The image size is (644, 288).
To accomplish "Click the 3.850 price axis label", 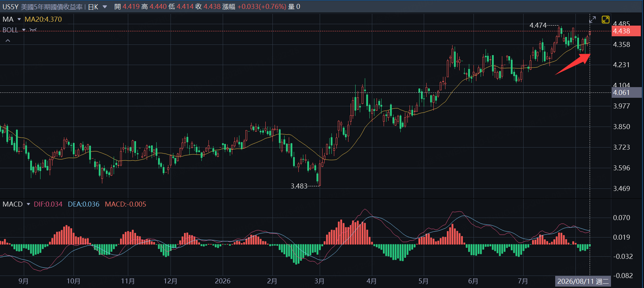I will click(622, 127).
